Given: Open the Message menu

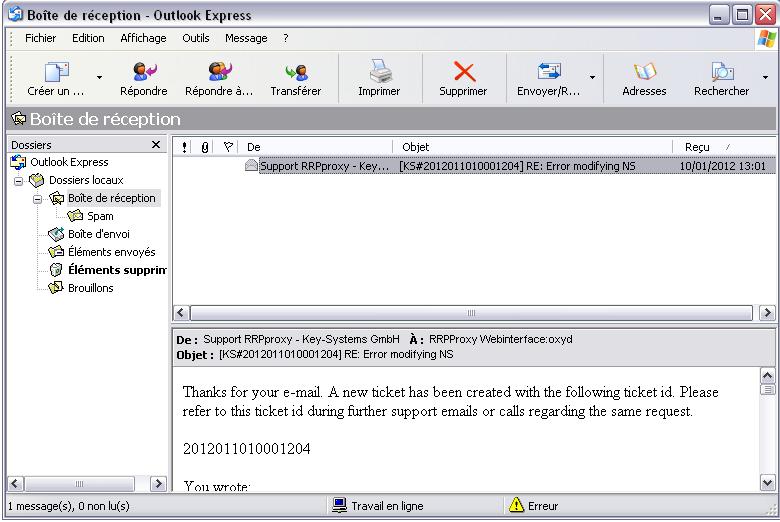Looking at the screenshot, I should [246, 38].
